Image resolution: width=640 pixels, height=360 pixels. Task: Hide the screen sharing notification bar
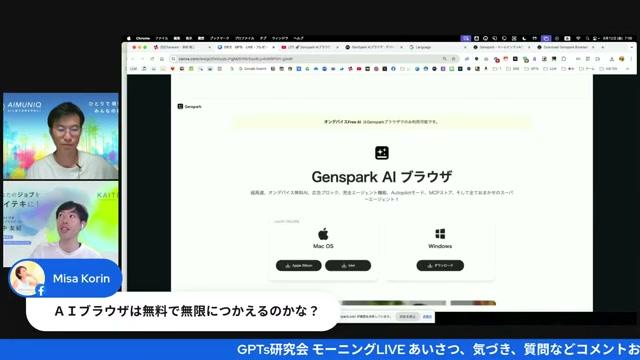427,317
